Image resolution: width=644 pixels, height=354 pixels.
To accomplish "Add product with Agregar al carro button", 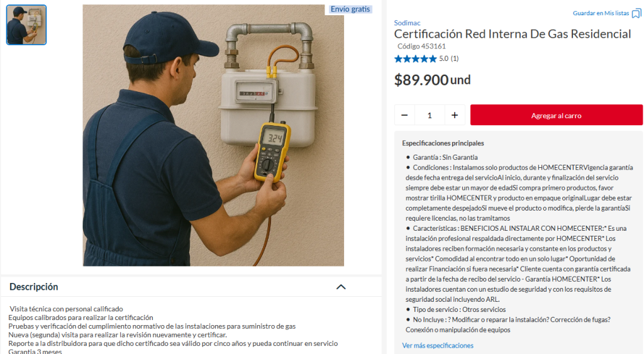I will point(556,115).
